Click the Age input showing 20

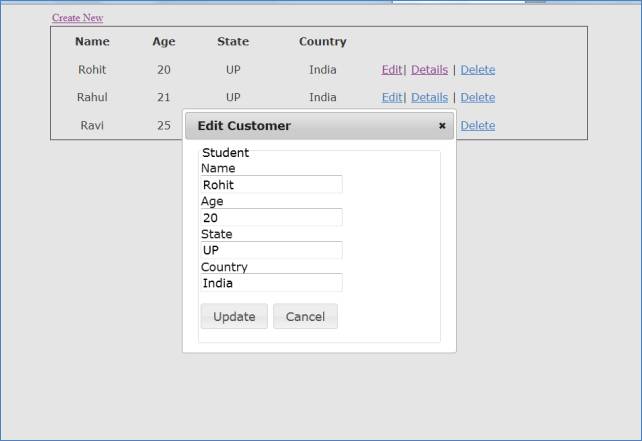pyautogui.click(x=271, y=218)
